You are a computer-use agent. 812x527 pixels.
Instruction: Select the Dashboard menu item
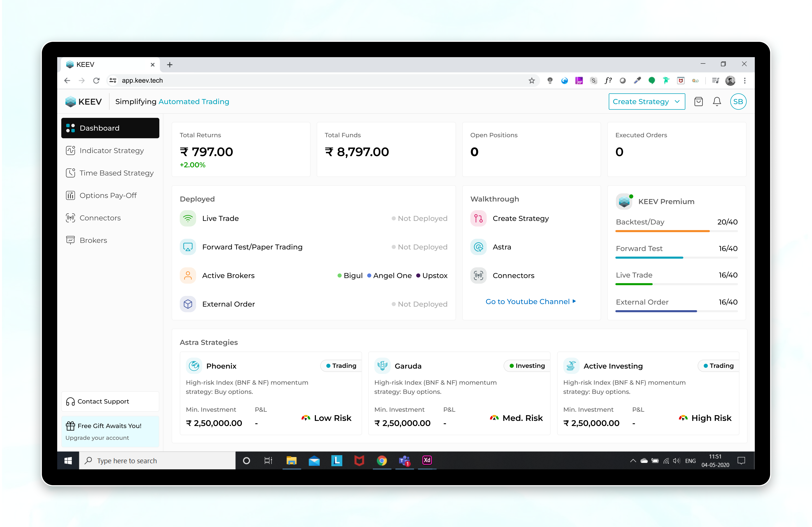[99, 128]
